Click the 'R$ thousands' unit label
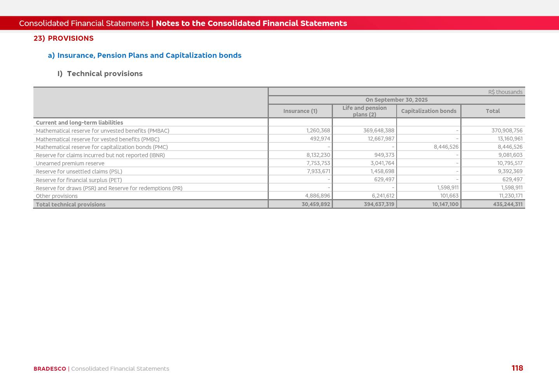559x392 pixels. point(505,92)
